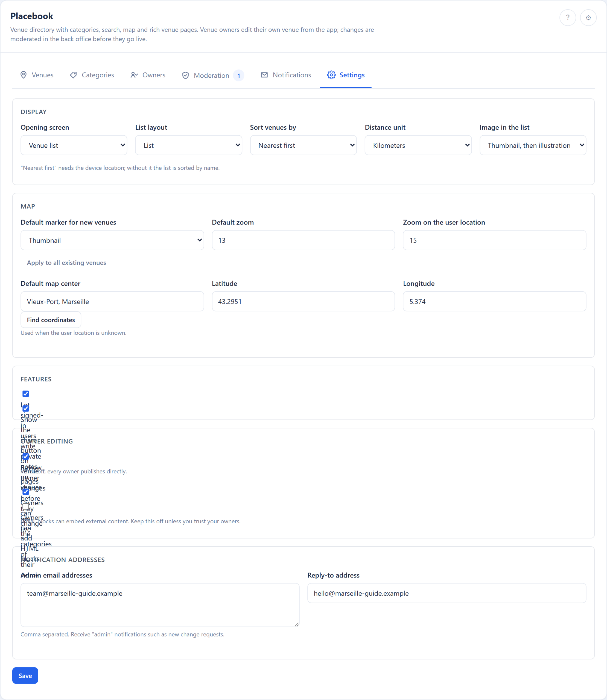Image resolution: width=607 pixels, height=700 pixels.
Task: Click the tag icon beside Categories
Action: (x=73, y=75)
